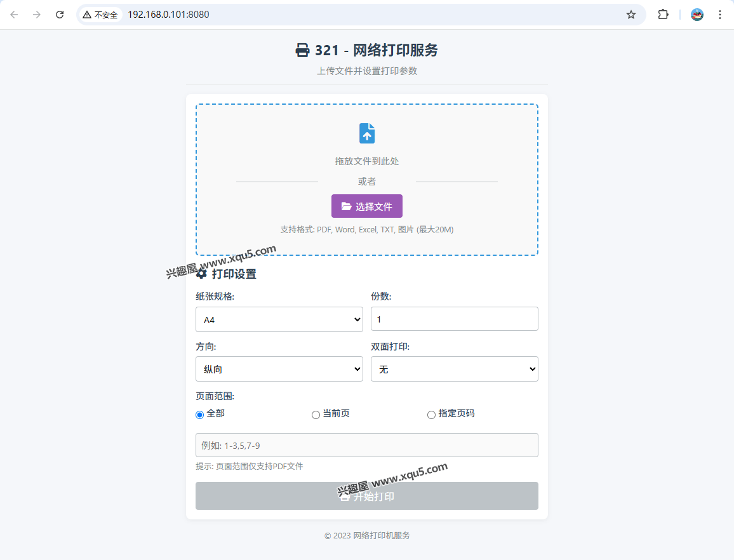The height and width of the screenshot is (560, 734).
Task: Reload the page with refresh icon
Action: point(60,15)
